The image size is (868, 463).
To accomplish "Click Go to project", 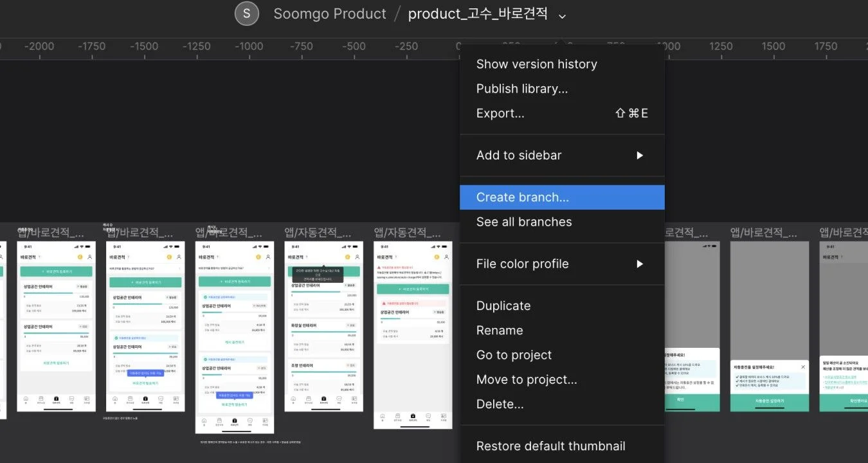I will click(x=514, y=355).
